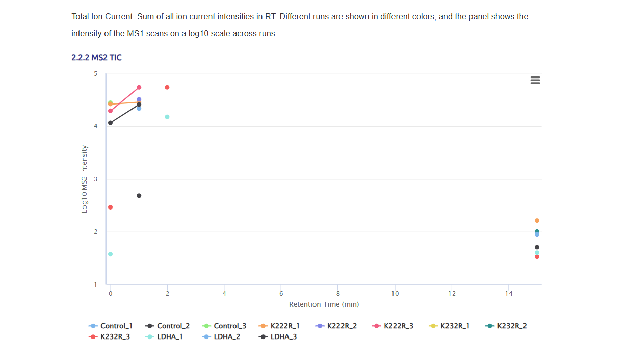Select the black point near intensity 2.7
Image resolution: width=629 pixels, height=364 pixels.
pyautogui.click(x=139, y=196)
